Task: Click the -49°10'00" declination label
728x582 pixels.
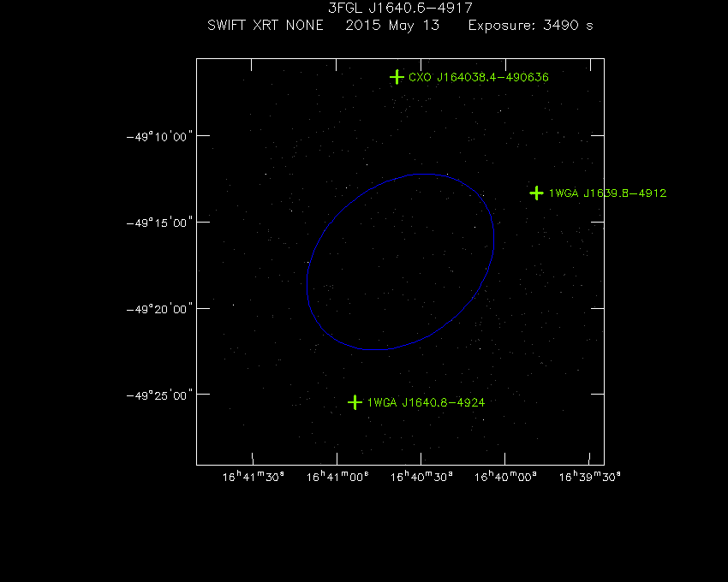Action: pyautogui.click(x=159, y=137)
